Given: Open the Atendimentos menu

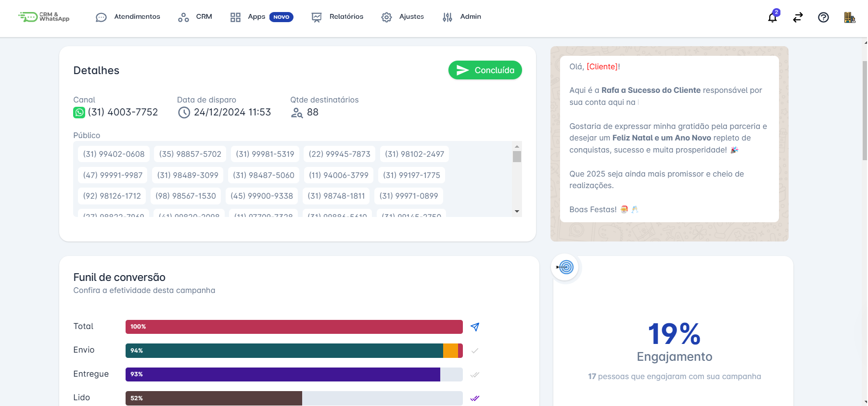Looking at the screenshot, I should (128, 17).
